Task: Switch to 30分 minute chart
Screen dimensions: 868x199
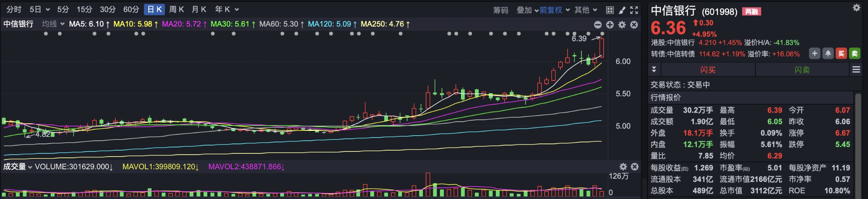Action: click(x=108, y=10)
